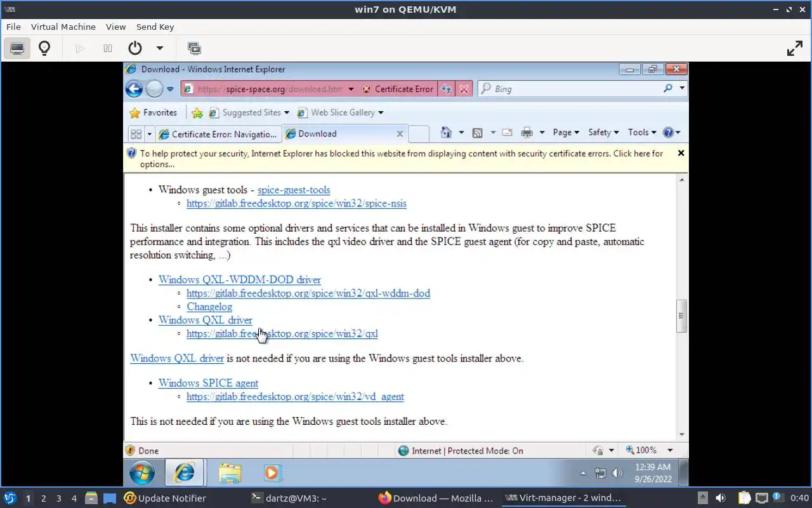Open the Send Key menu
The image size is (812, 508).
pyautogui.click(x=155, y=27)
